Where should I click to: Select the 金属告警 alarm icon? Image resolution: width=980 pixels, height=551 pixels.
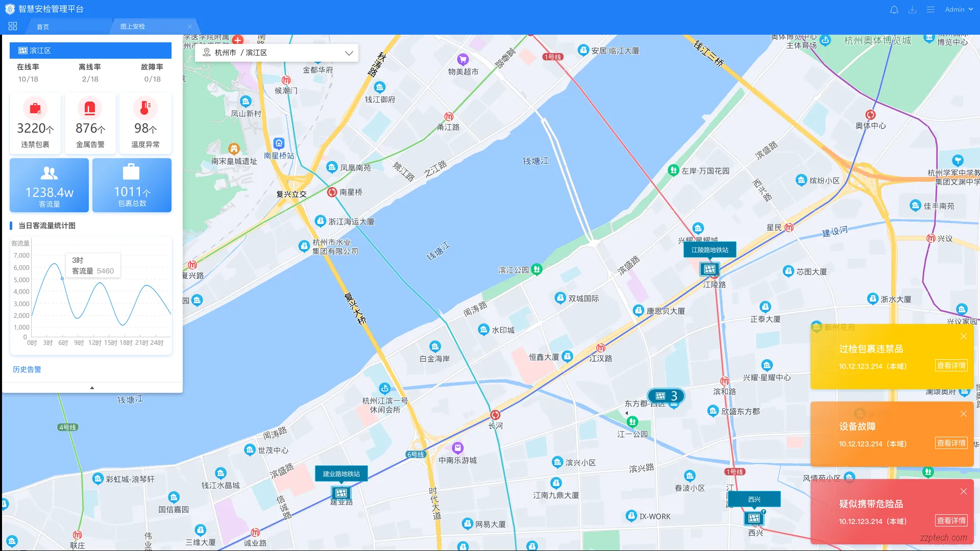point(90,108)
